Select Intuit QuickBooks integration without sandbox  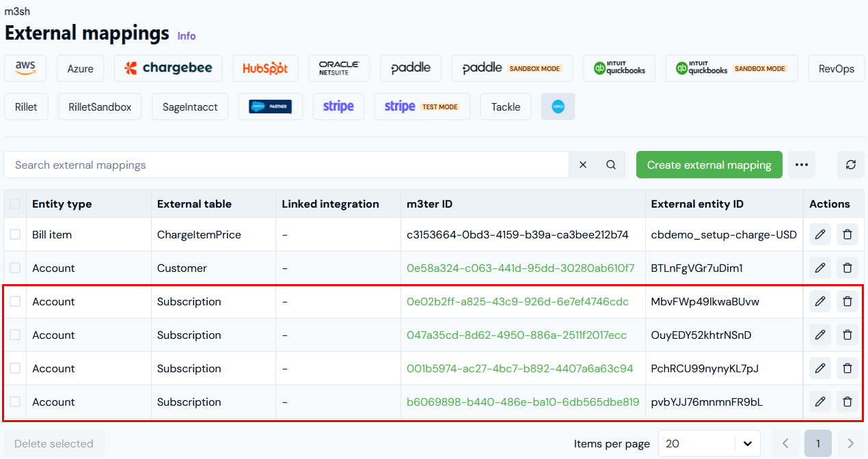619,68
